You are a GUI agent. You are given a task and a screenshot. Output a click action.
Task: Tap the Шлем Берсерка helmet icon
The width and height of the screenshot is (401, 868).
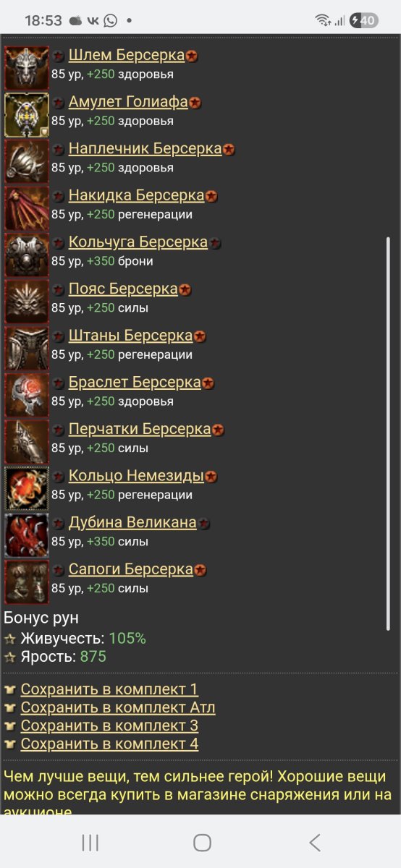click(x=27, y=68)
